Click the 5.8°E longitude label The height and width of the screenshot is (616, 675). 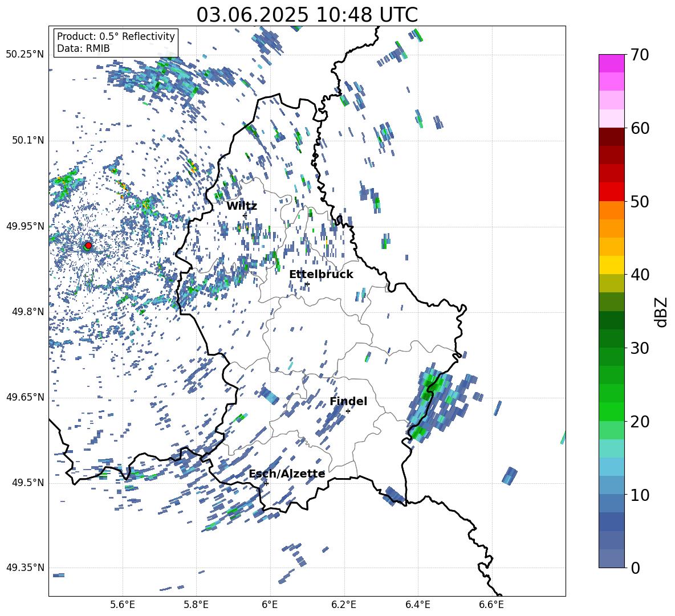point(196,605)
